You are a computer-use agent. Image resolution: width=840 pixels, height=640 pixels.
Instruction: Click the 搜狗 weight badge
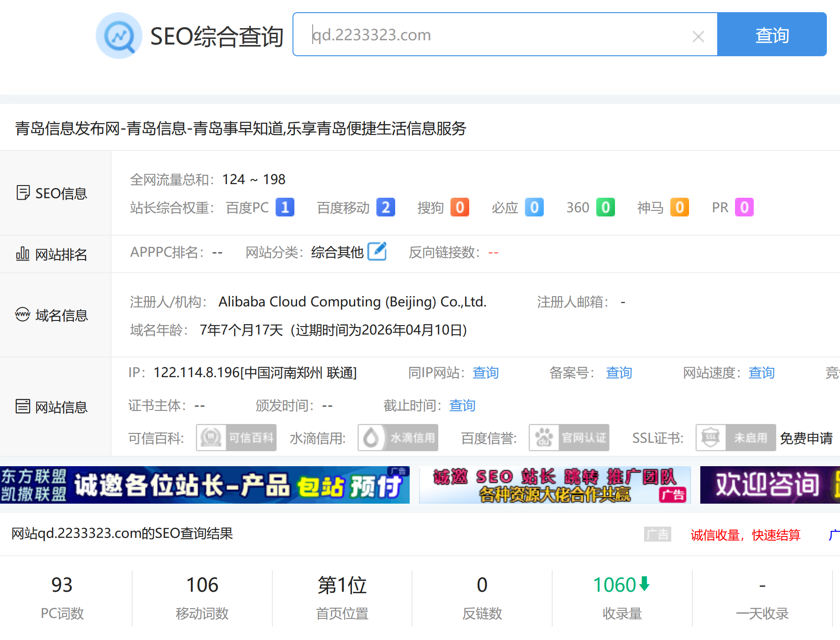coord(459,207)
